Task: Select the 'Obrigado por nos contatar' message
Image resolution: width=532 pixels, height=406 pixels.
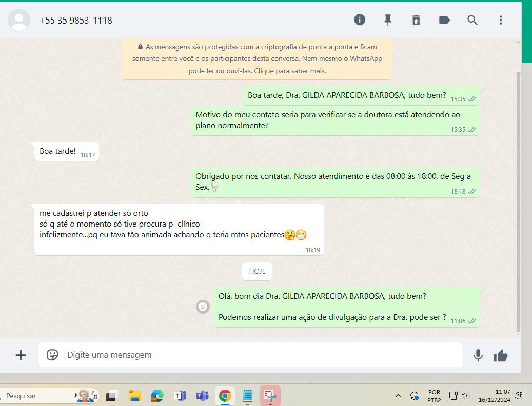Action: [x=335, y=182]
